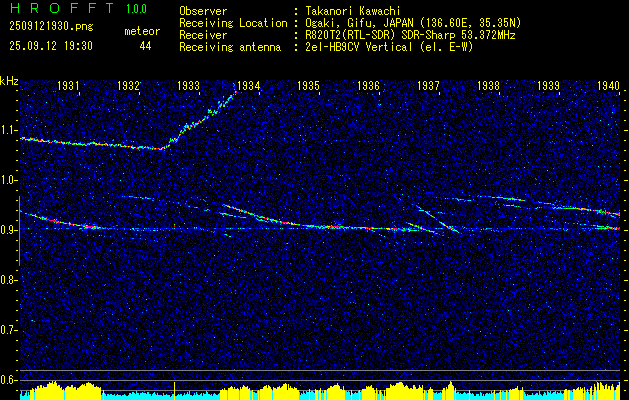Select the 1933 time marker
Viewport: 629px width, 400px height.
[189, 85]
